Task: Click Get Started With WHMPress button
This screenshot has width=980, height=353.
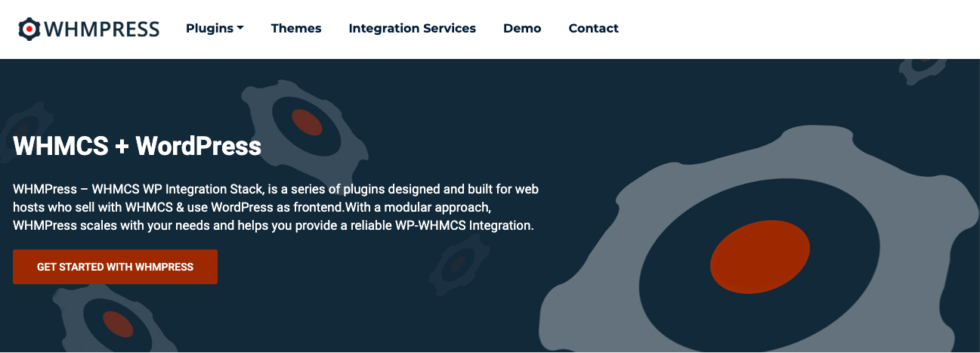Action: pyautogui.click(x=115, y=267)
